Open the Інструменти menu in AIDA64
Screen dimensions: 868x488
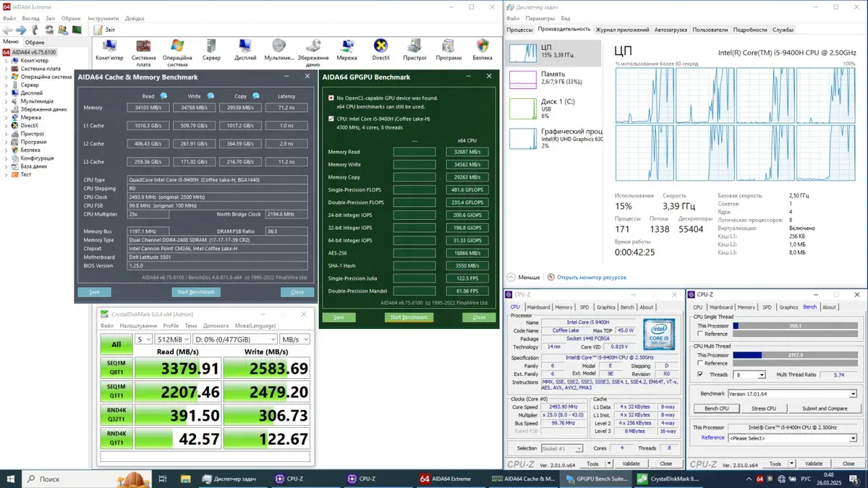[x=103, y=18]
